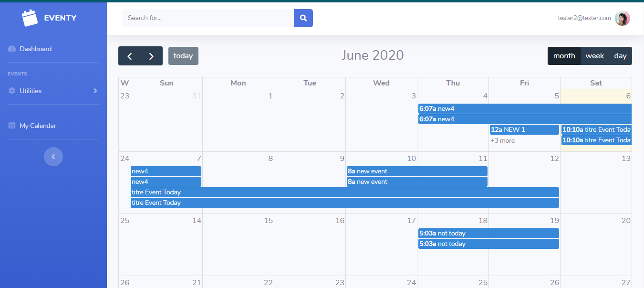Open the '12a NEW 1' event

coord(524,129)
